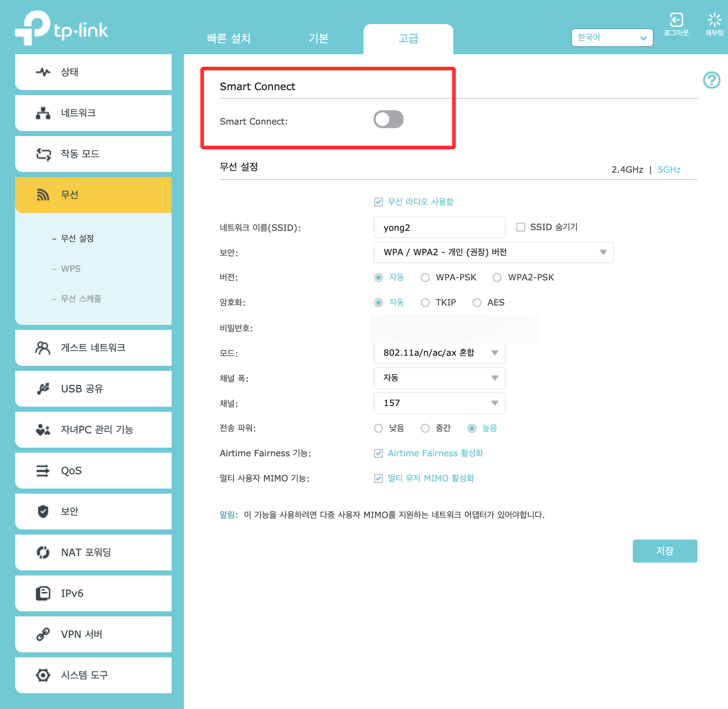The width and height of the screenshot is (728, 709).
Task: Open the 한국어 language dropdown
Action: tap(612, 37)
